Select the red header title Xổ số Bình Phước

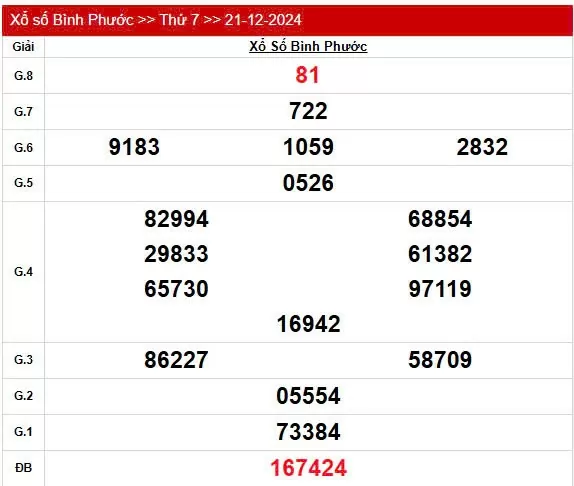click(x=72, y=20)
